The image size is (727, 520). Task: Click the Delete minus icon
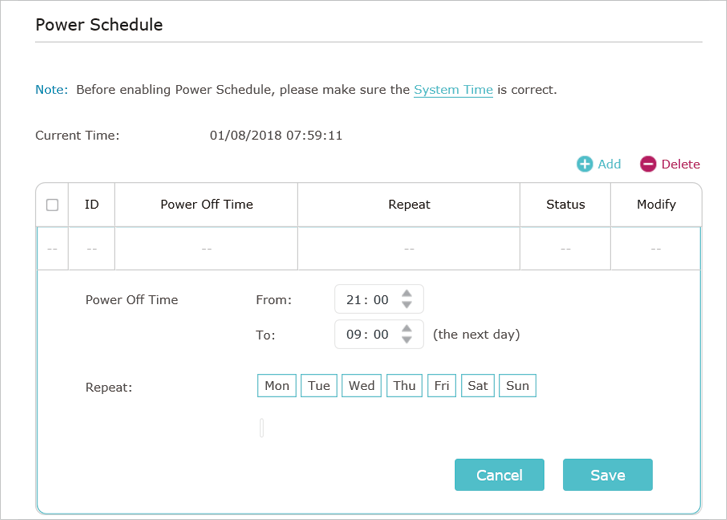point(648,164)
